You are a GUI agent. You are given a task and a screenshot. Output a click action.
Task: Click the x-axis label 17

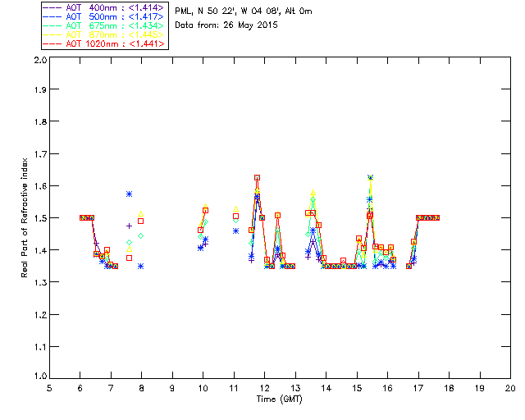(418, 388)
